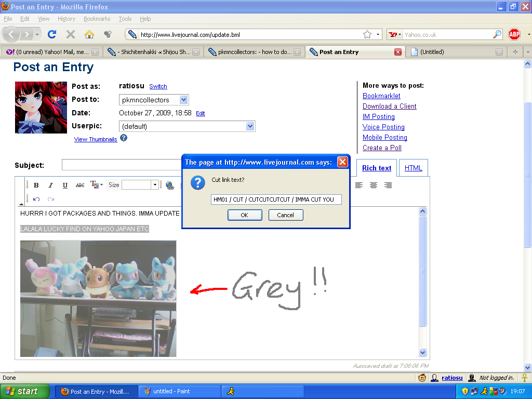
Task: Open the Bookmarks menu
Action: pos(97,19)
